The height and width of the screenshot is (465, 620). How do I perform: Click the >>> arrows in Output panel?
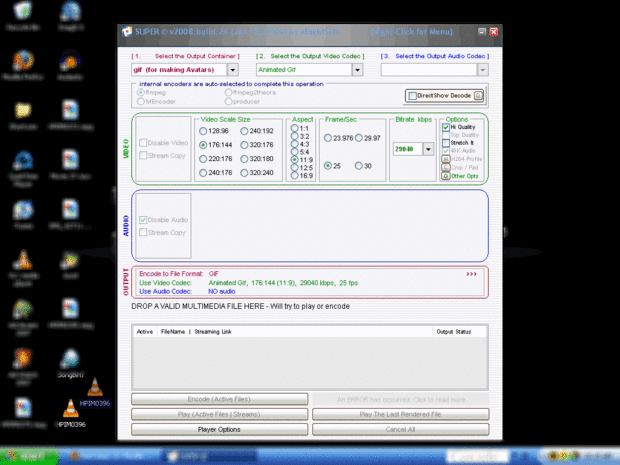tap(471, 274)
